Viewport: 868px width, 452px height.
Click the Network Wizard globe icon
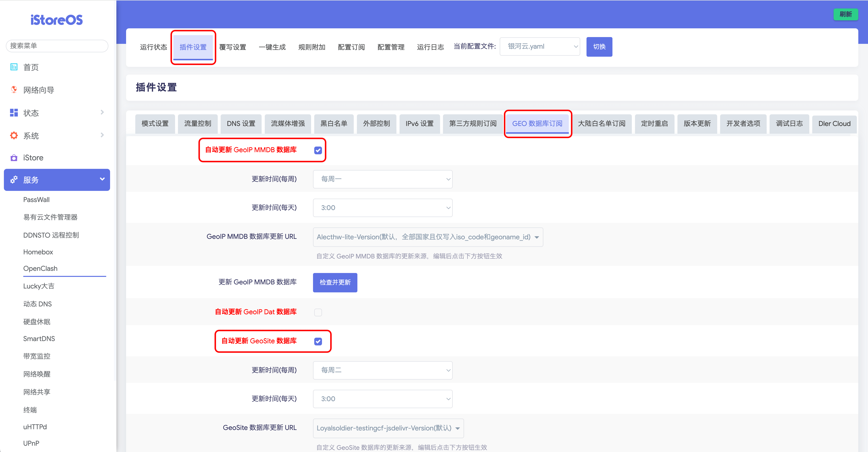(x=14, y=90)
